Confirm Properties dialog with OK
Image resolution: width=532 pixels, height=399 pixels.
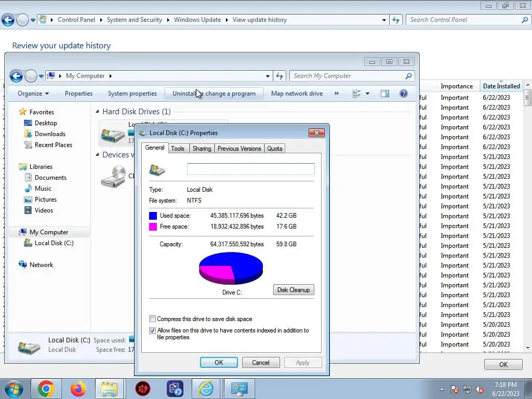point(219,362)
